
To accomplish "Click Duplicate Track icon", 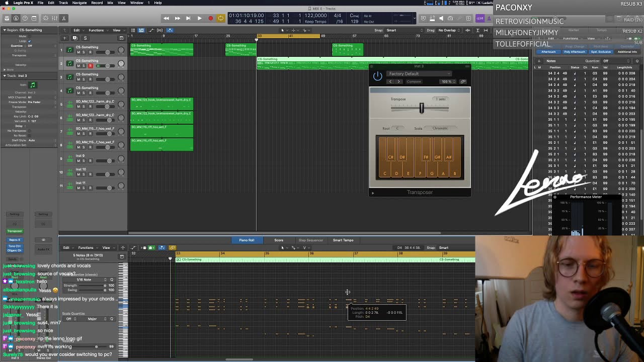I will click(75, 38).
